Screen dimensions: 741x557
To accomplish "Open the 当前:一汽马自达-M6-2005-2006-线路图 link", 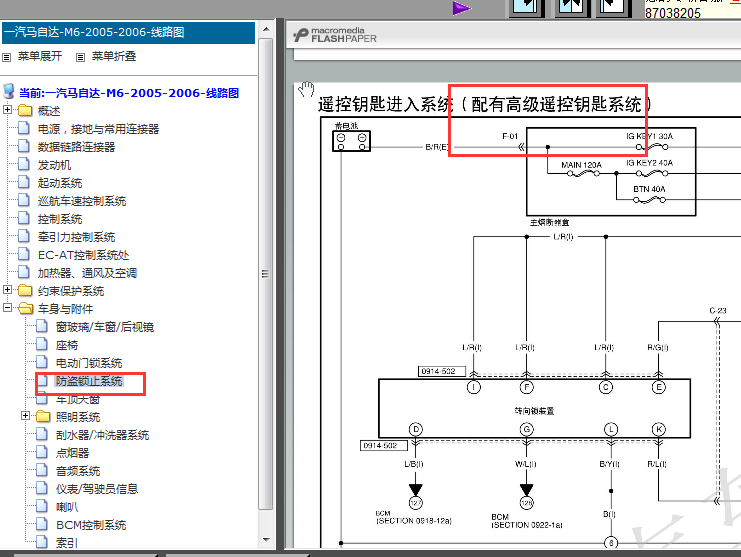I will pyautogui.click(x=129, y=93).
